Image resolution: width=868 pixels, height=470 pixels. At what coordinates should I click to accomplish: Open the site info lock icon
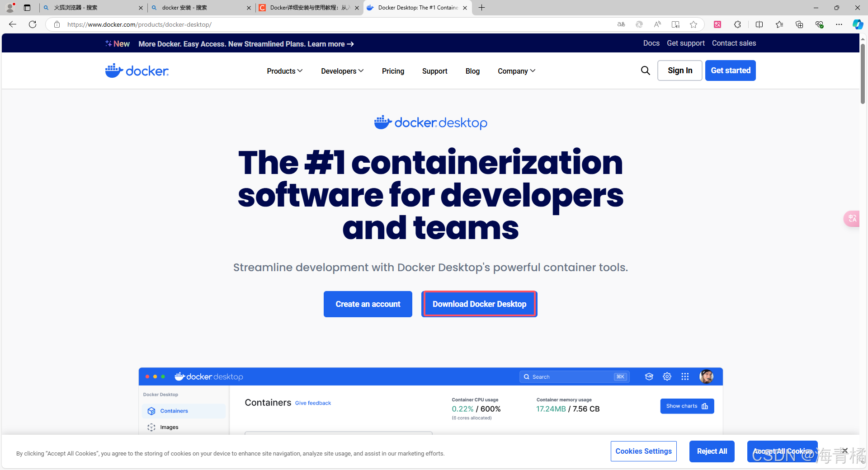click(57, 24)
